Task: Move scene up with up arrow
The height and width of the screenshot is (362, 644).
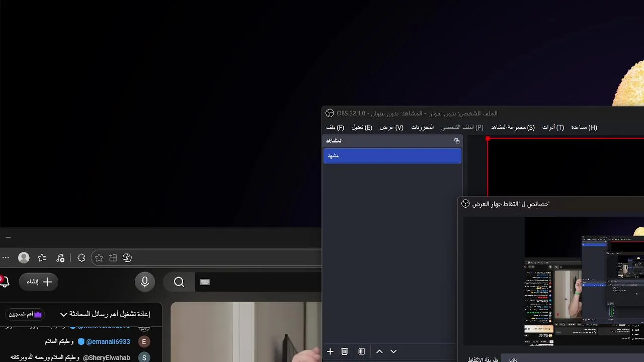Action: (379, 351)
